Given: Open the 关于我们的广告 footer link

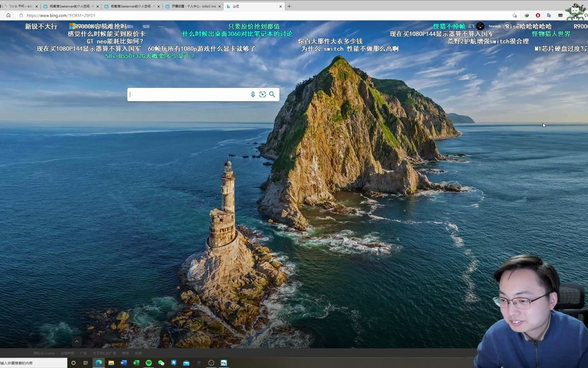Looking at the screenshot, I should [104, 353].
